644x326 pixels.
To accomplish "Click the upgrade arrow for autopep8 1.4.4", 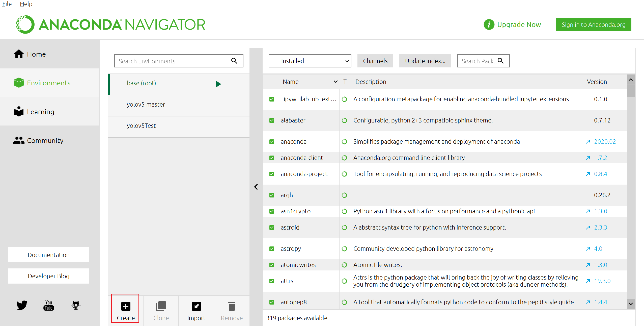I will [588, 302].
